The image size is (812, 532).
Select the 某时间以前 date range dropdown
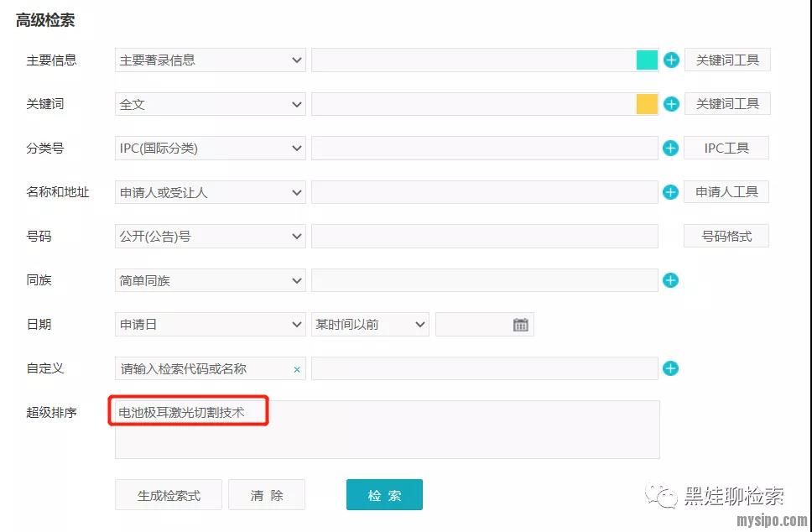point(370,325)
